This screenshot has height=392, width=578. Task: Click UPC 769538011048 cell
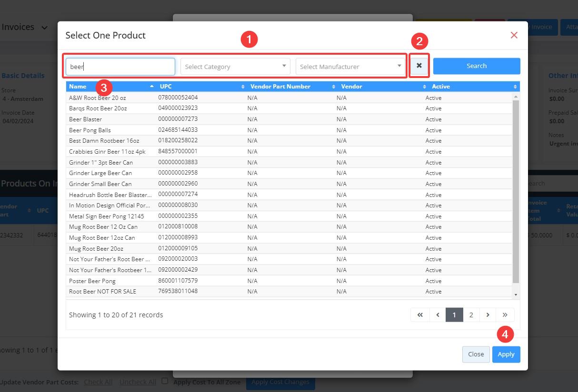pyautogui.click(x=178, y=291)
